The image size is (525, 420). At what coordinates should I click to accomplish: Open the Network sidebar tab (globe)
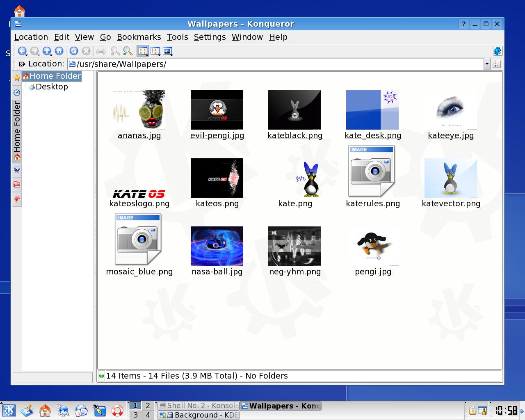coord(17,169)
